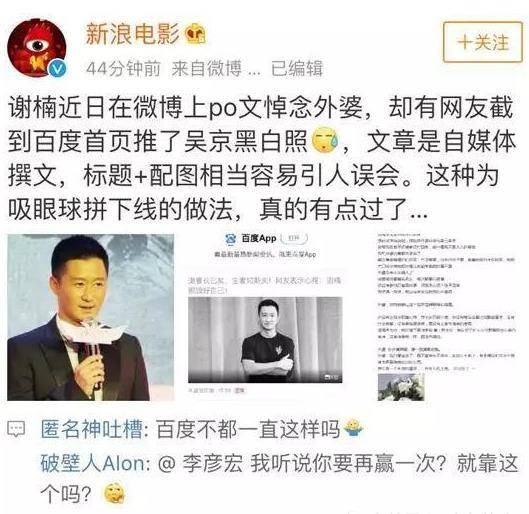
Task: Tap the baby emoji after first comment
Action: [x=353, y=428]
